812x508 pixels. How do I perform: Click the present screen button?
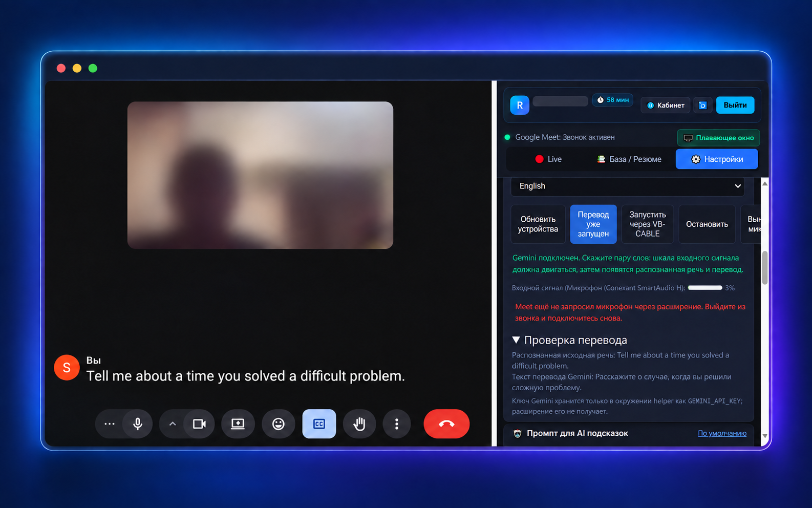pyautogui.click(x=238, y=424)
